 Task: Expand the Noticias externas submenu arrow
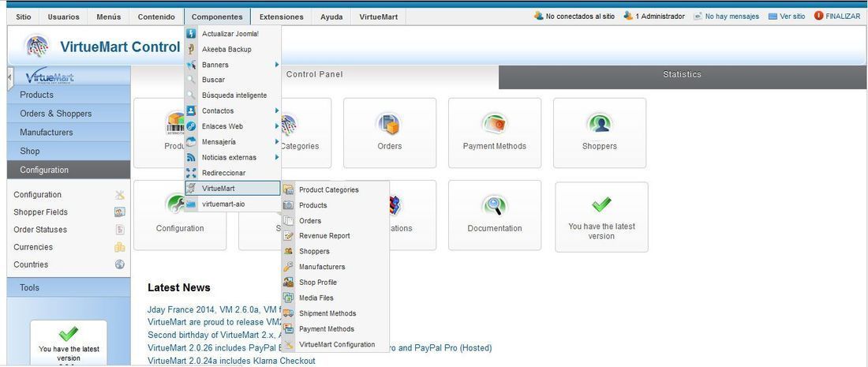[276, 157]
